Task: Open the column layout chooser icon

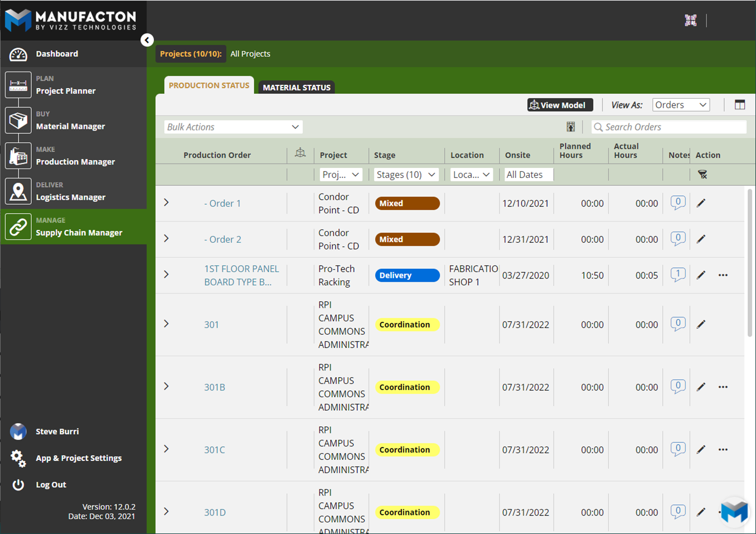Action: (x=739, y=105)
